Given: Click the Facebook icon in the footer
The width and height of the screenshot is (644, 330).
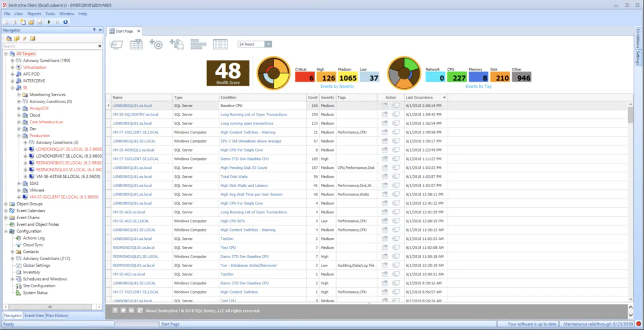Looking at the screenshot, I should (x=115, y=310).
